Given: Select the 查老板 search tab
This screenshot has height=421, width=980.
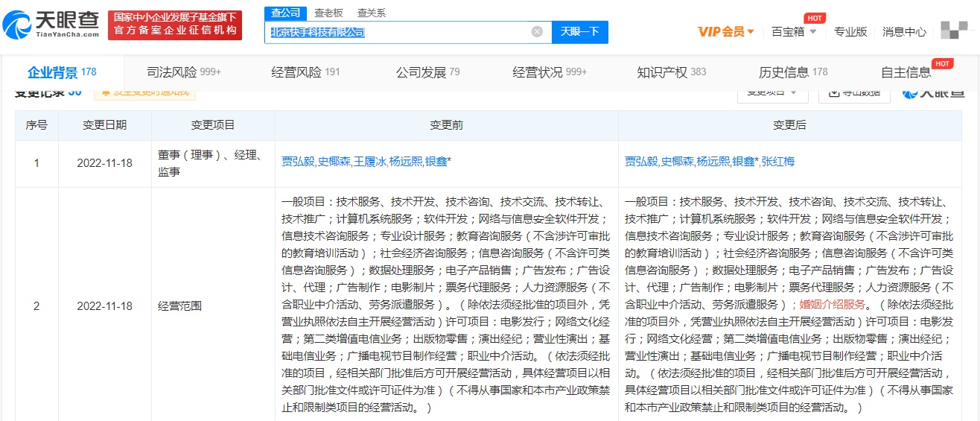Looking at the screenshot, I should pyautogui.click(x=328, y=13).
